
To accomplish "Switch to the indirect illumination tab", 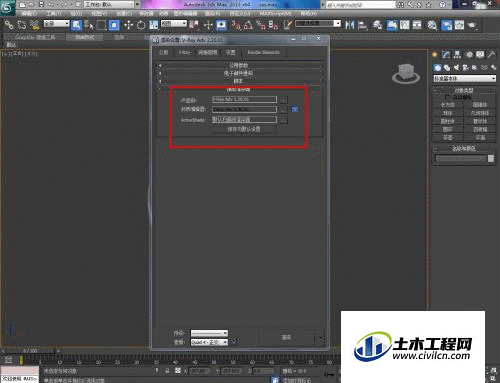I will click(208, 52).
